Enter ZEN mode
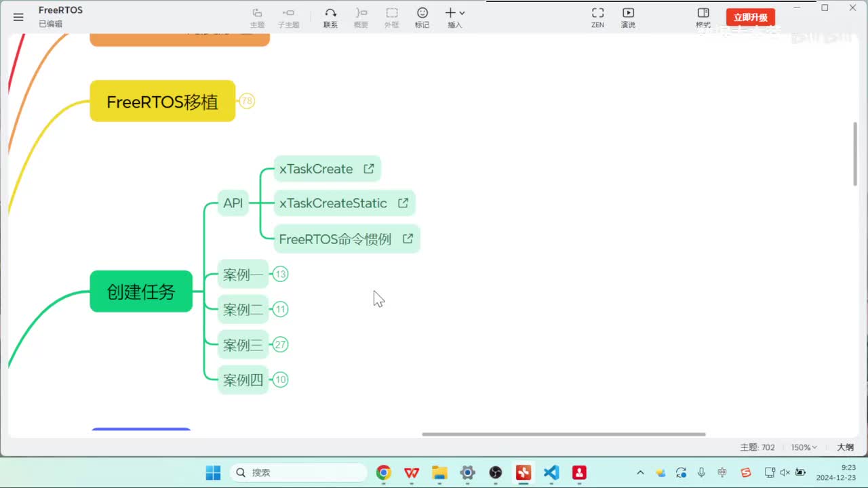 597,18
